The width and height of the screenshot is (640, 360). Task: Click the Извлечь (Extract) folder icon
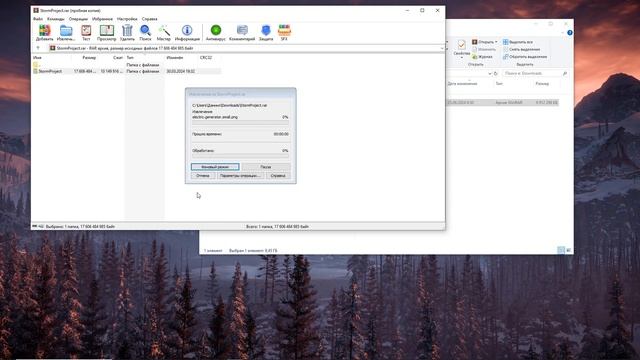[x=66, y=31]
